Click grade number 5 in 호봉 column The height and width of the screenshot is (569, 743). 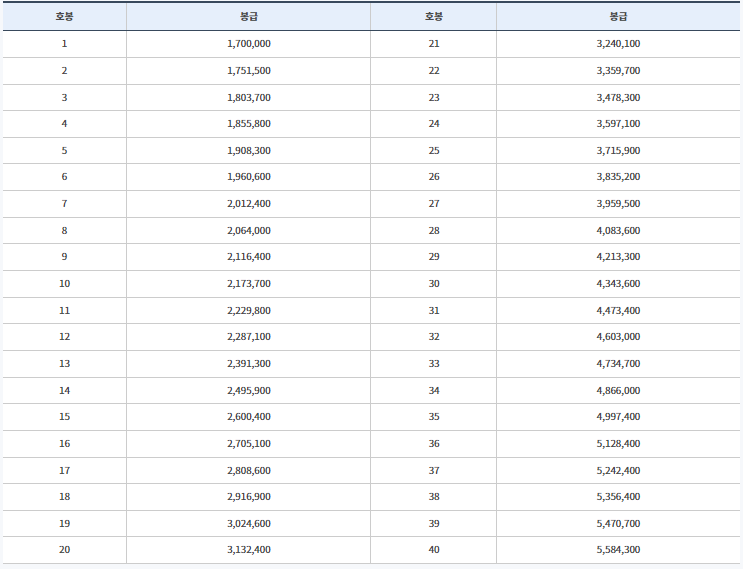pos(64,151)
